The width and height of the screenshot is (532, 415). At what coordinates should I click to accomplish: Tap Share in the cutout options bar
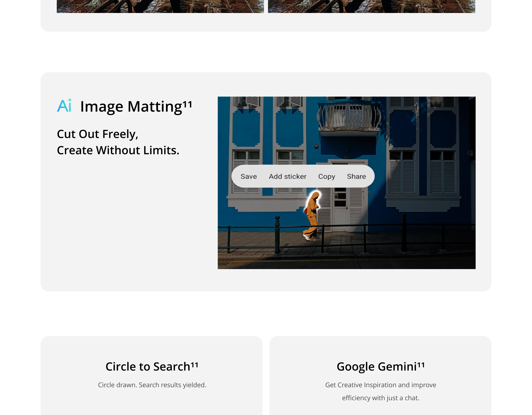[x=356, y=176]
